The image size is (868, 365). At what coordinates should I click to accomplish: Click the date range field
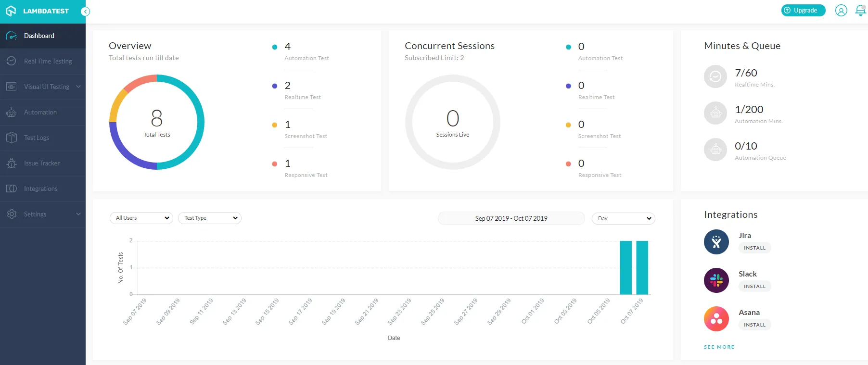(511, 218)
